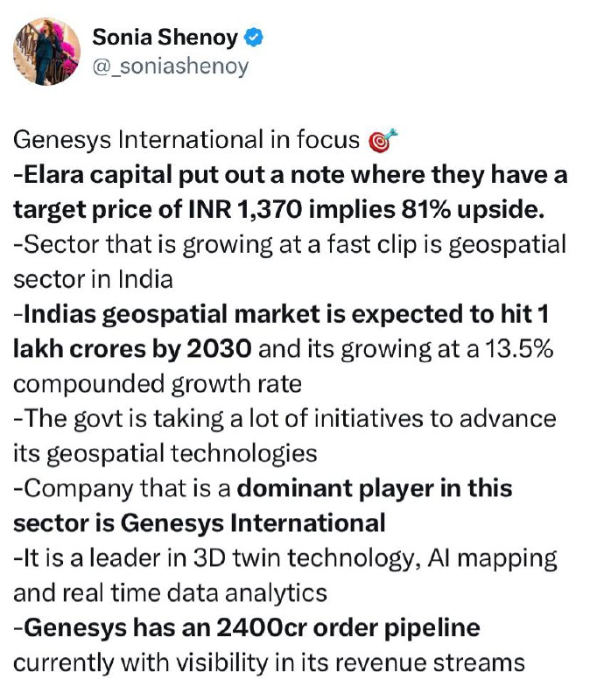Click the bold '2400cr order pipeline' text
Viewport: 590px width, 700px height.
(348, 627)
